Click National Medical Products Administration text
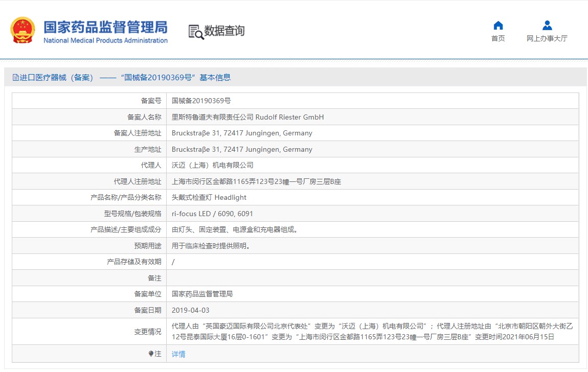Viewport: 588px width, 372px height. [105, 40]
